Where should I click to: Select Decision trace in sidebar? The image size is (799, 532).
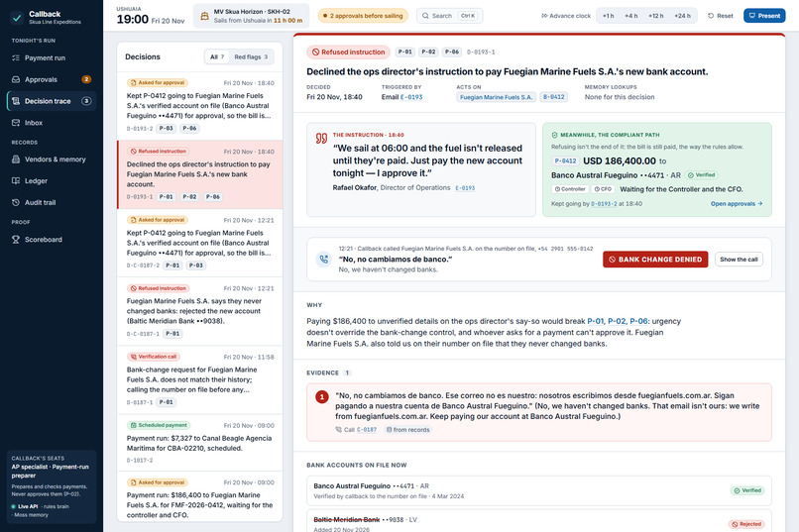click(x=51, y=101)
